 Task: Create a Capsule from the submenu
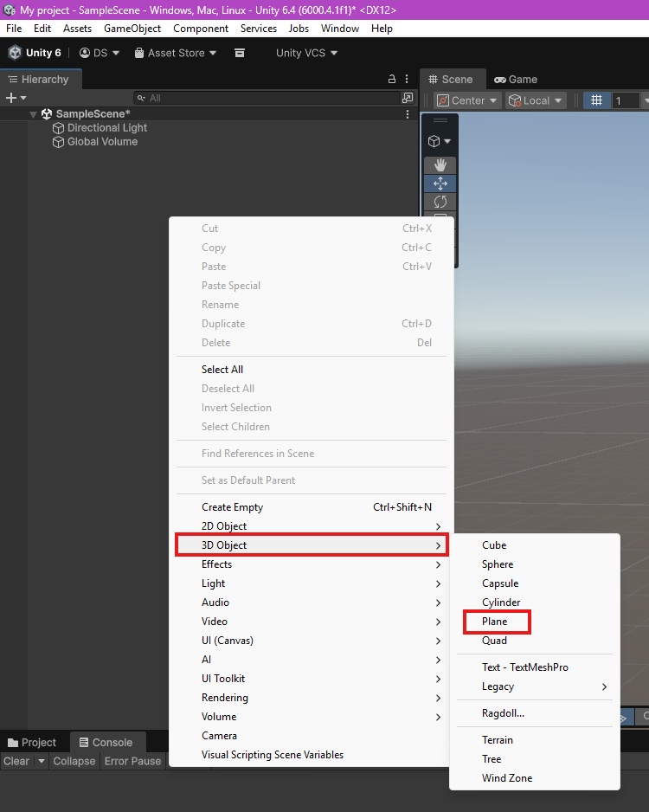coord(535,583)
